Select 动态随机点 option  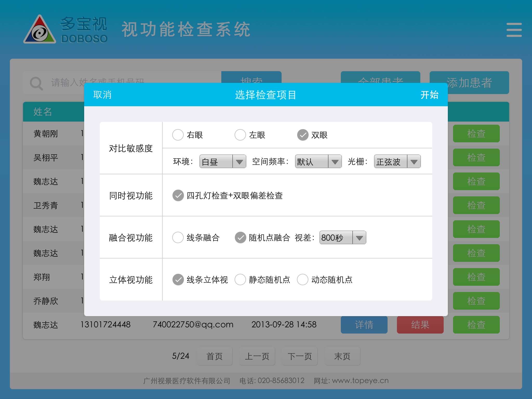pyautogui.click(x=303, y=280)
